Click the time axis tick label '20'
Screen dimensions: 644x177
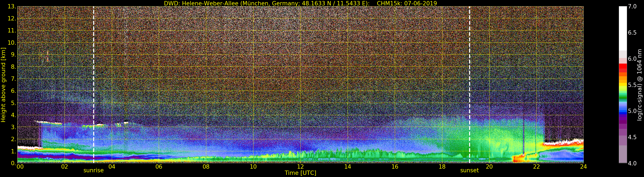pos(489,167)
